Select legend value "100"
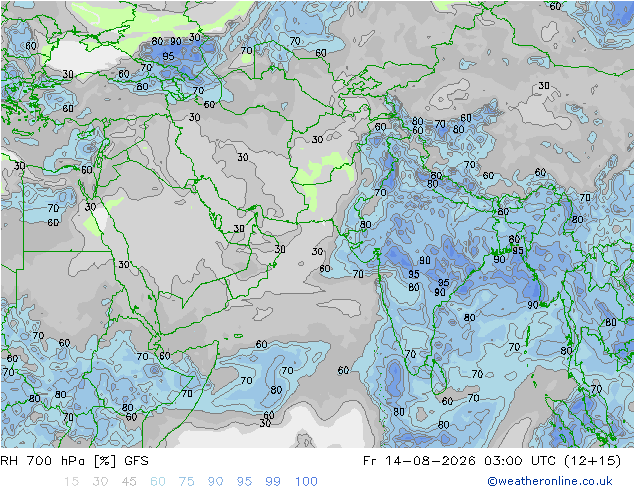The height and width of the screenshot is (490, 634). pos(306,482)
